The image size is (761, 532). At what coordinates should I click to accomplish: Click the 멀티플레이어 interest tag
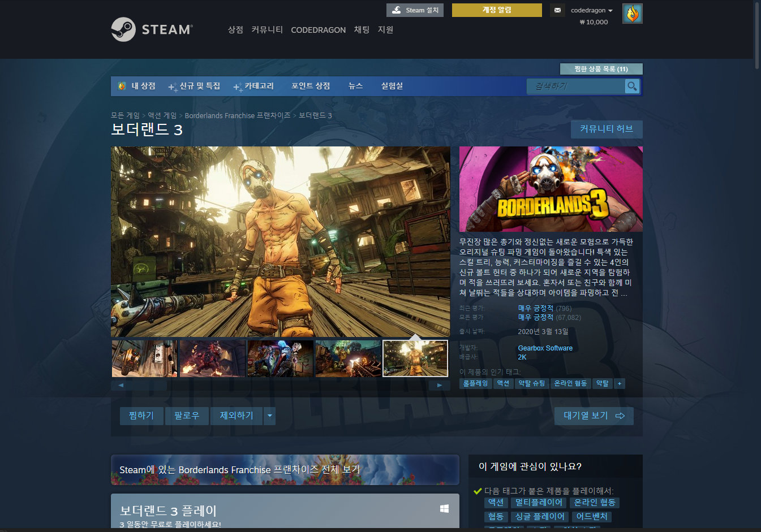(539, 503)
